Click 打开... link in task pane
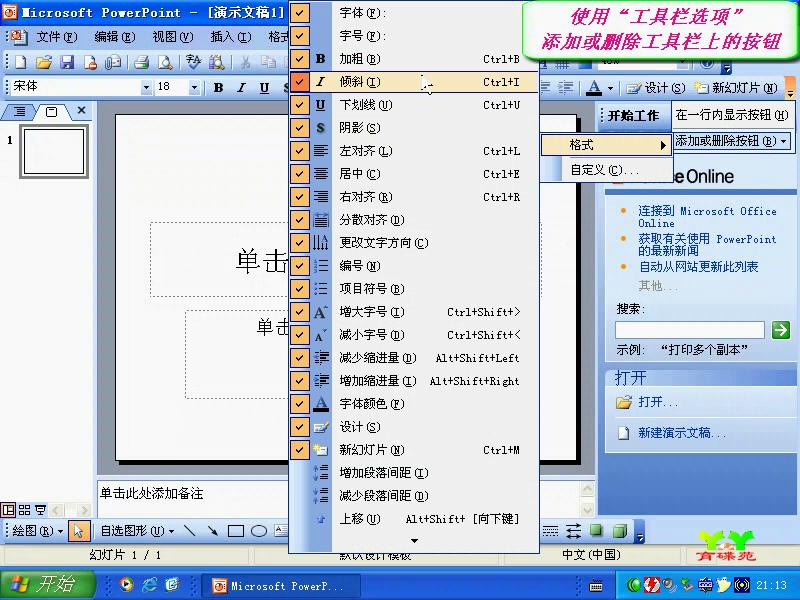Screen dimensions: 800x600 pyautogui.click(x=658, y=402)
